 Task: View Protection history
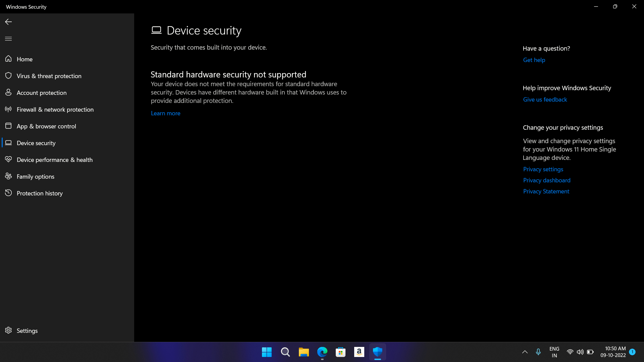coord(40,193)
